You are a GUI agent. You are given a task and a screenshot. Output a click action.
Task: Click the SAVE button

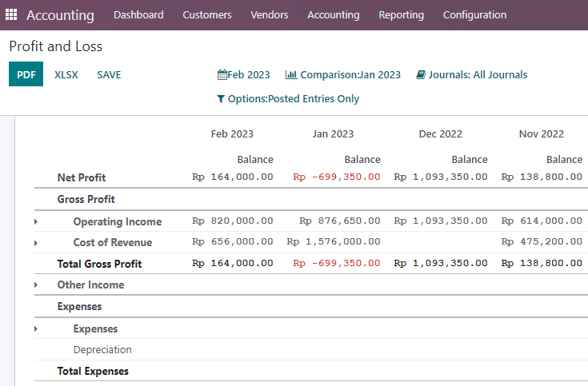[109, 75]
